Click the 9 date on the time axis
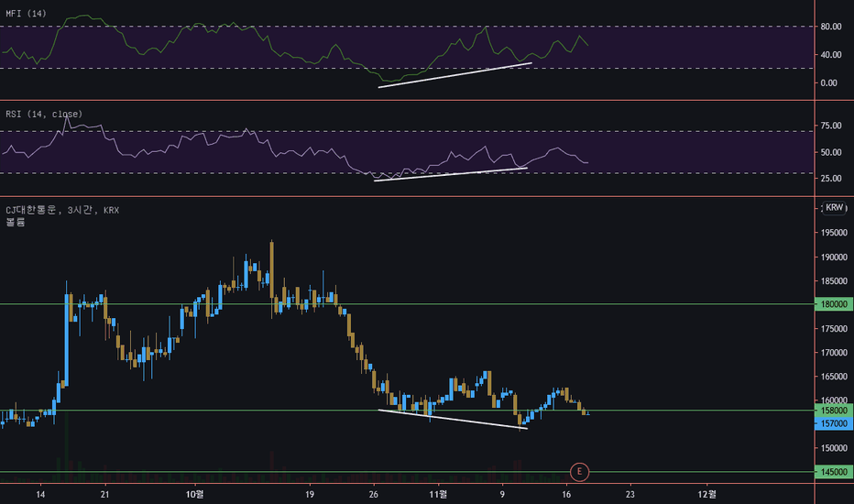 (502, 495)
